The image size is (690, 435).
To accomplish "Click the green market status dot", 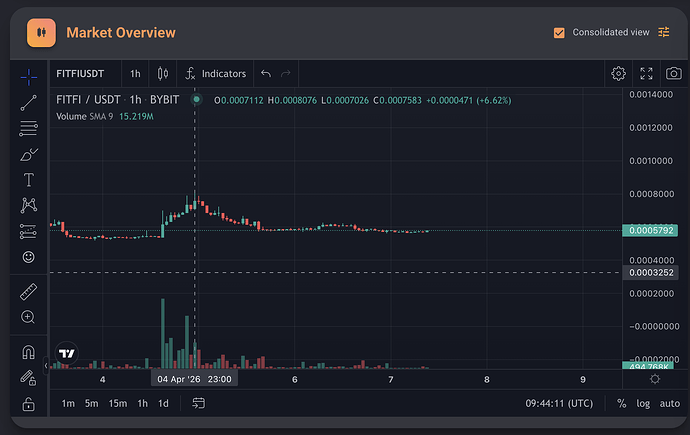I will tap(197, 99).
